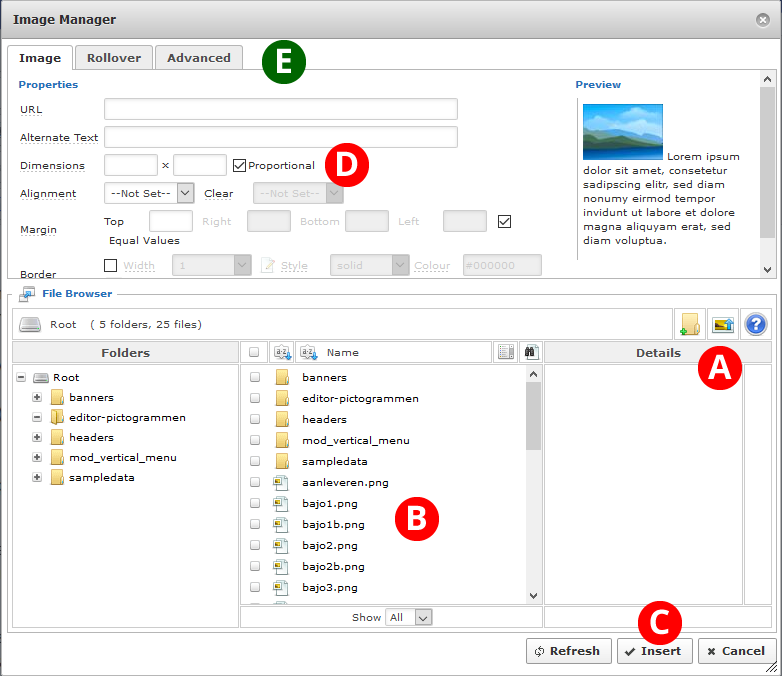
Task: Click the Border style edit icon
Action: tap(268, 265)
